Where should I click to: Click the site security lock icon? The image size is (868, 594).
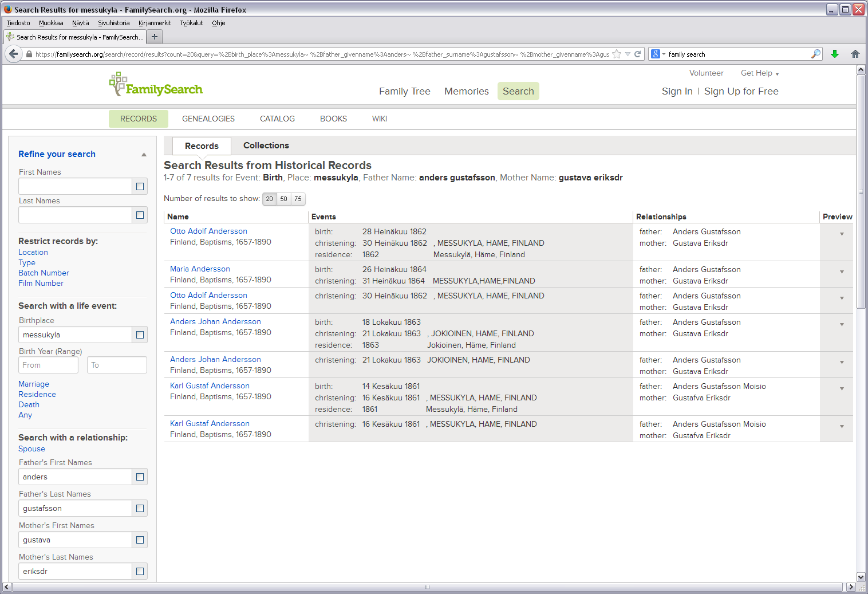(x=29, y=54)
